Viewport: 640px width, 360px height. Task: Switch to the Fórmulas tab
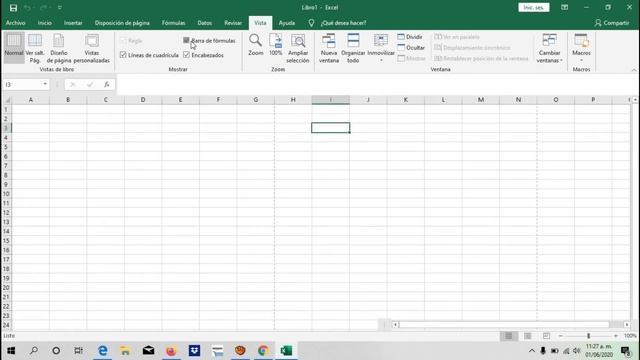tap(173, 23)
